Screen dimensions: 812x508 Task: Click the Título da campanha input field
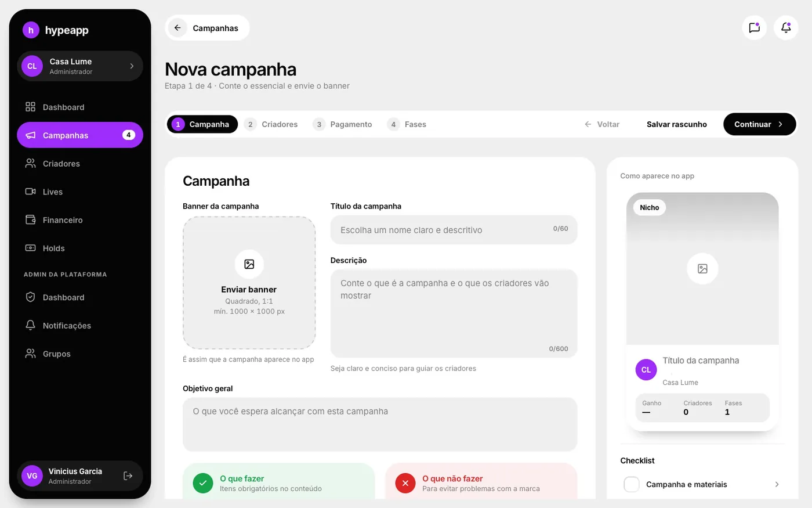[x=454, y=230]
